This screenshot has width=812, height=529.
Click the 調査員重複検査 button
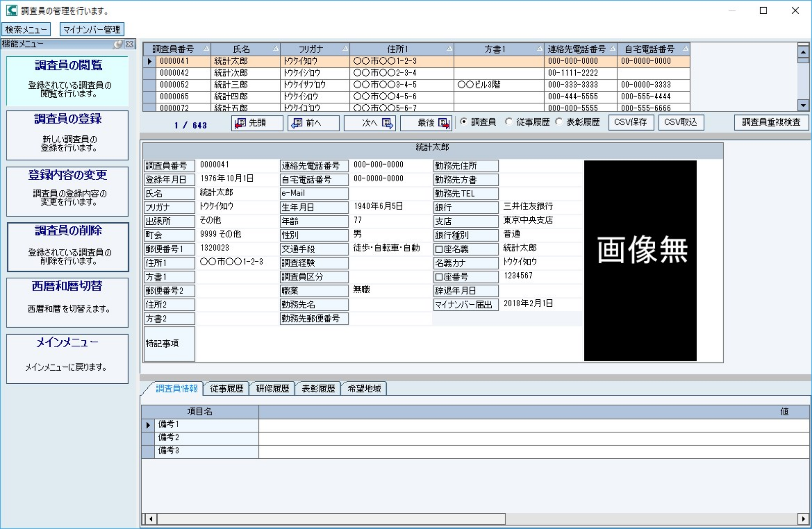click(771, 123)
